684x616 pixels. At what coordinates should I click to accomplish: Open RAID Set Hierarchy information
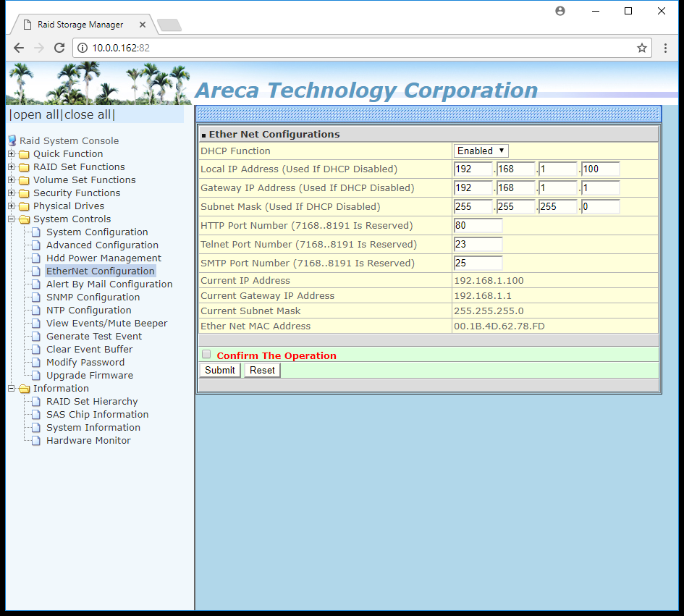point(92,401)
